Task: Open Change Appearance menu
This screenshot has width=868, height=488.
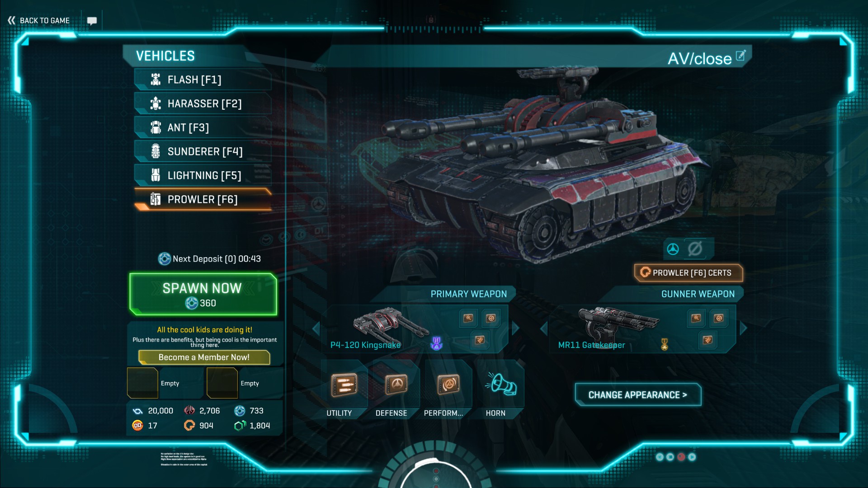Action: click(x=638, y=395)
